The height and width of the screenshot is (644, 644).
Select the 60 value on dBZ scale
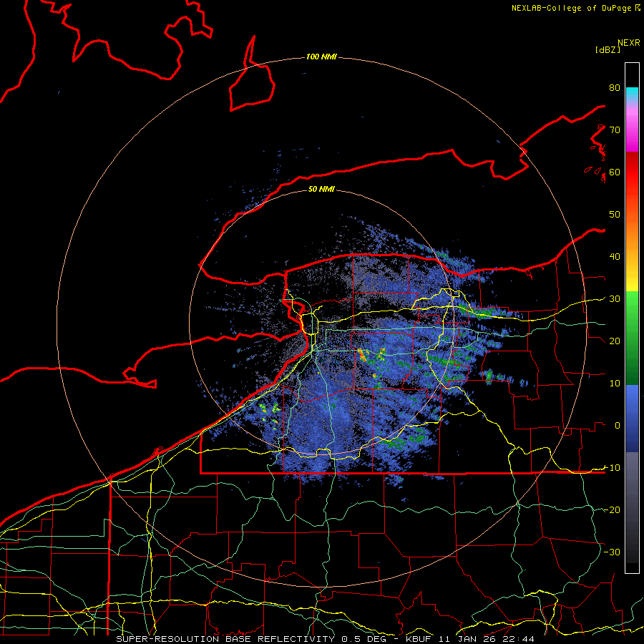click(615, 172)
